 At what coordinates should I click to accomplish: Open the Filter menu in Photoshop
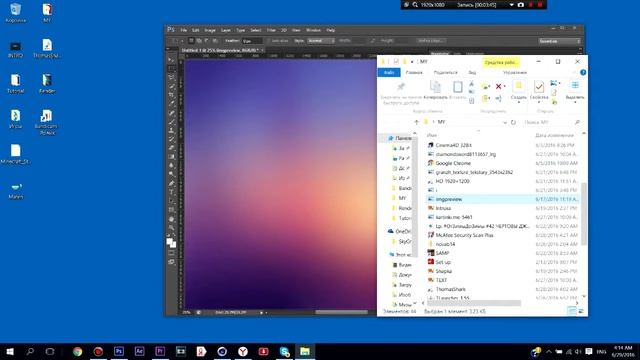click(271, 30)
